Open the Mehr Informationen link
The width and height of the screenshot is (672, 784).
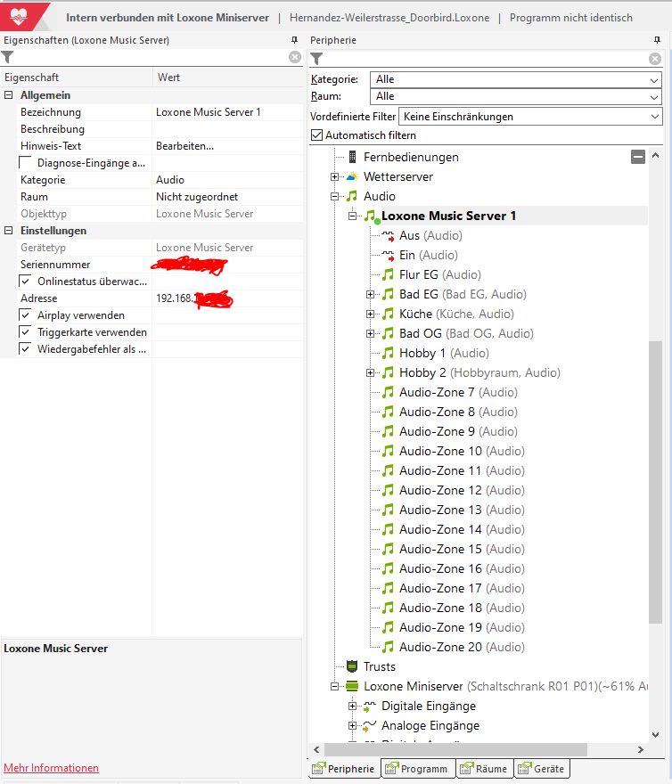coord(51,767)
